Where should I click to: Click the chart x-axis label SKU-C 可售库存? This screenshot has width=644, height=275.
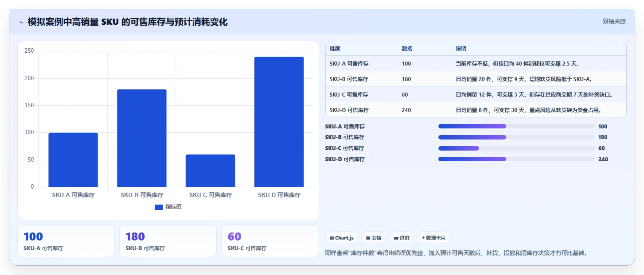(x=211, y=195)
